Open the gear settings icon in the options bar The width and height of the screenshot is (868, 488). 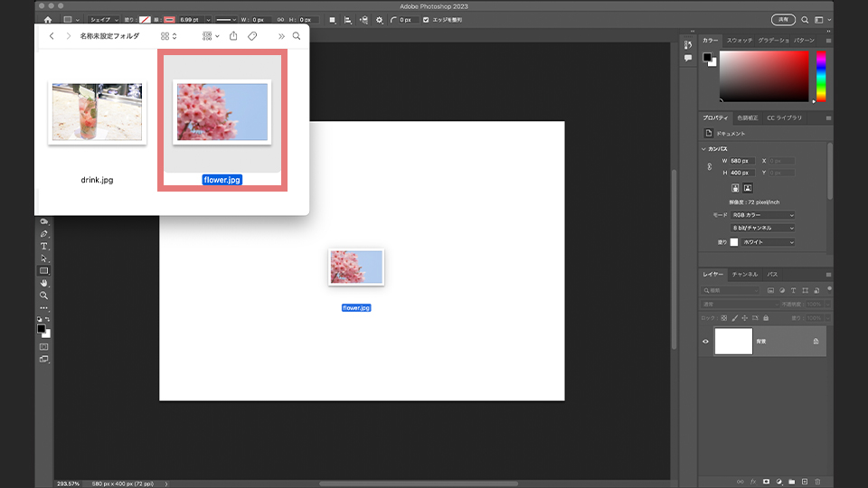pyautogui.click(x=379, y=20)
